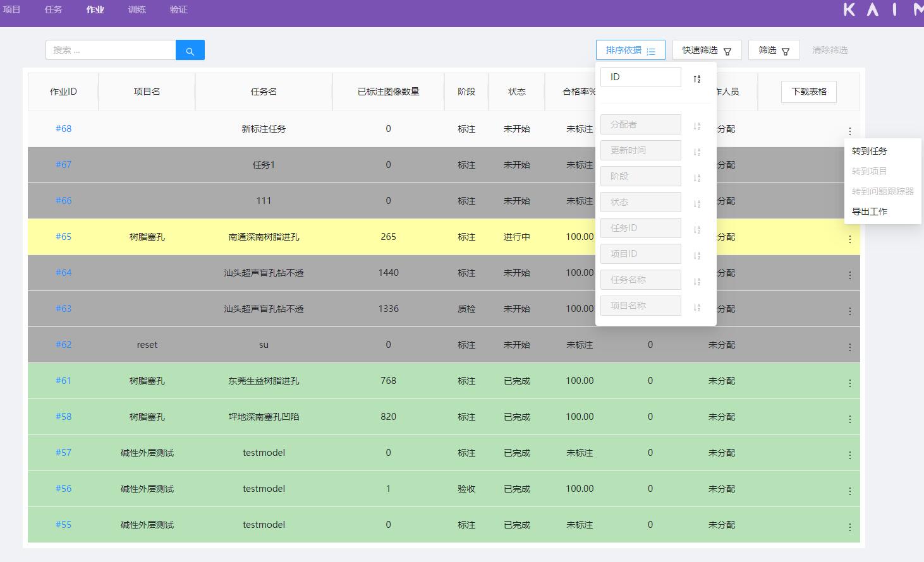Open row actions menu for job #58
The image size is (924, 562).
849,419
